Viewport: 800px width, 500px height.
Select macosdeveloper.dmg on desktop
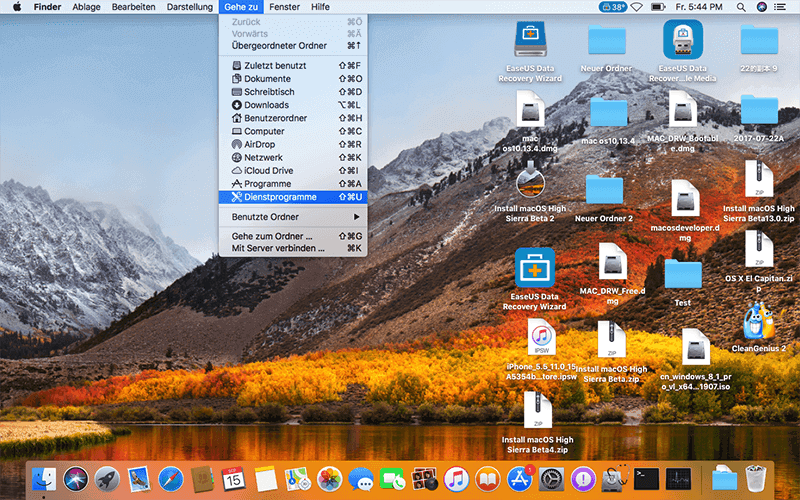(685, 211)
